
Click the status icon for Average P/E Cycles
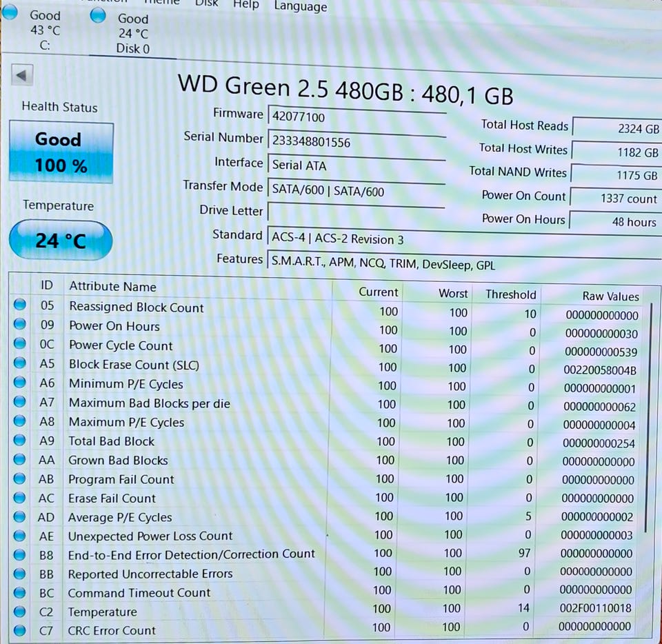click(20, 516)
